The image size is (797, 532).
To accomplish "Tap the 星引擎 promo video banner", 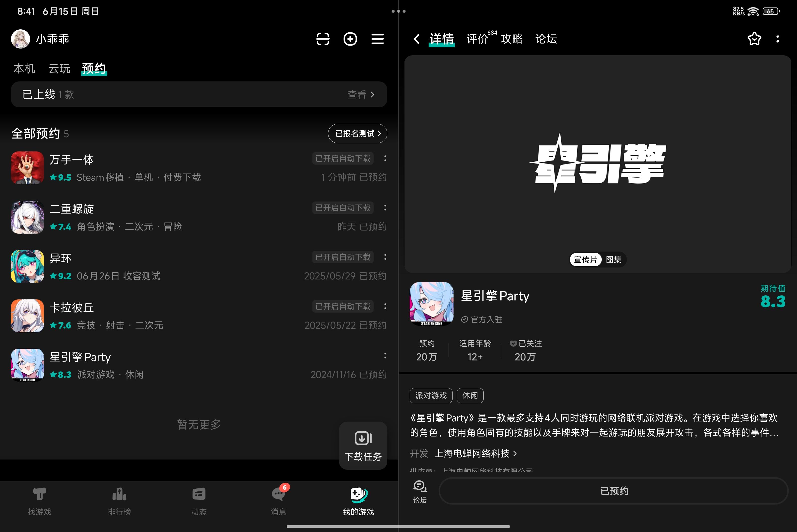I will tap(598, 164).
